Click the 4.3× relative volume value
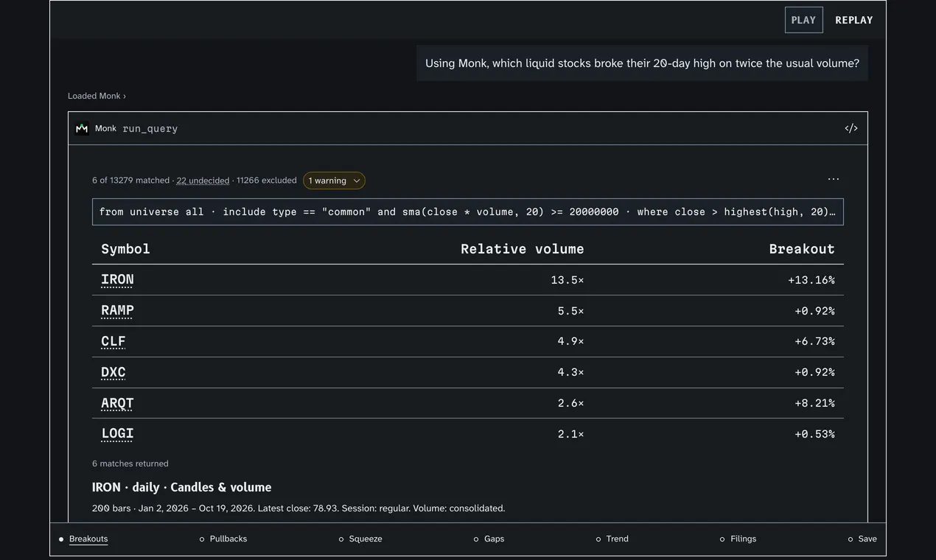Screen dimensions: 936x560 [x=571, y=373]
